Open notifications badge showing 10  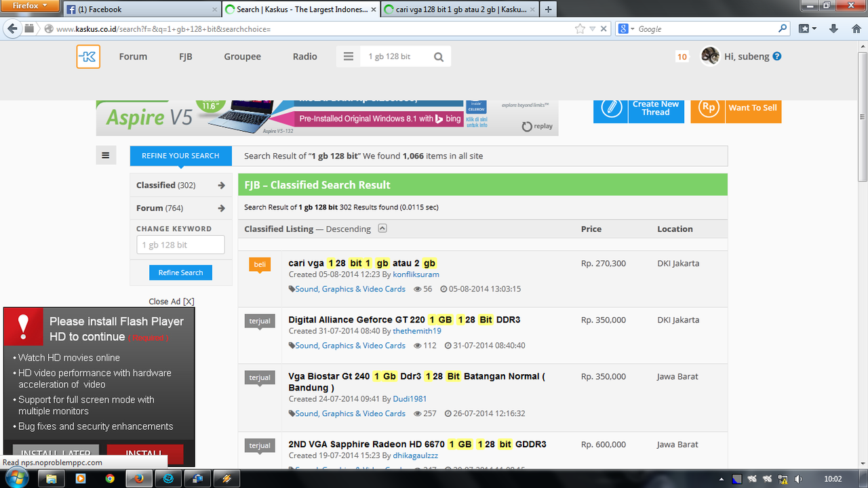point(682,57)
